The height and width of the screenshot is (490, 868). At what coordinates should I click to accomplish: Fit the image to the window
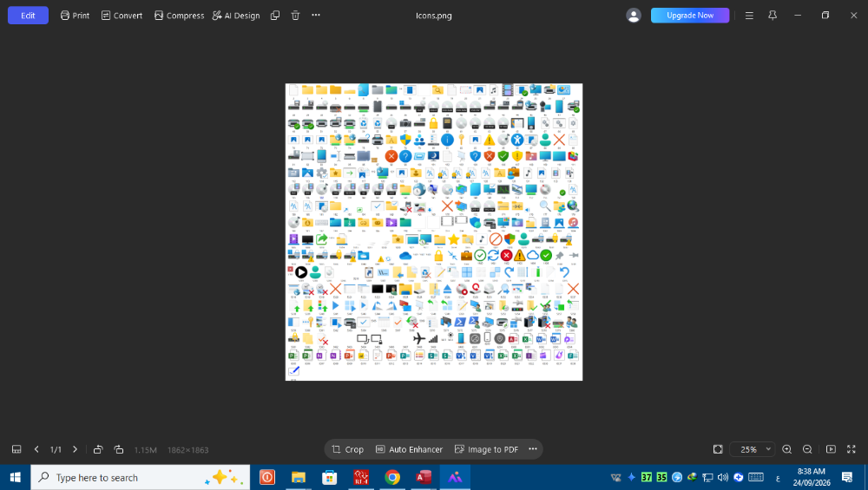pyautogui.click(x=718, y=449)
